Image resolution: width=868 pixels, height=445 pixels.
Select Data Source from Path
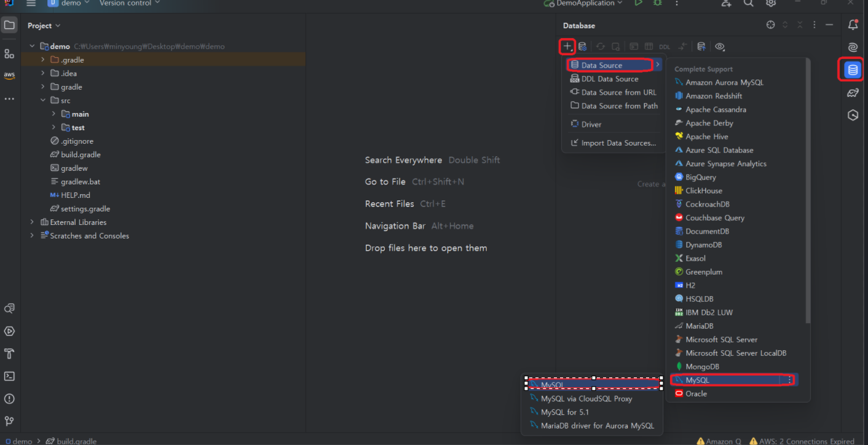click(614, 106)
